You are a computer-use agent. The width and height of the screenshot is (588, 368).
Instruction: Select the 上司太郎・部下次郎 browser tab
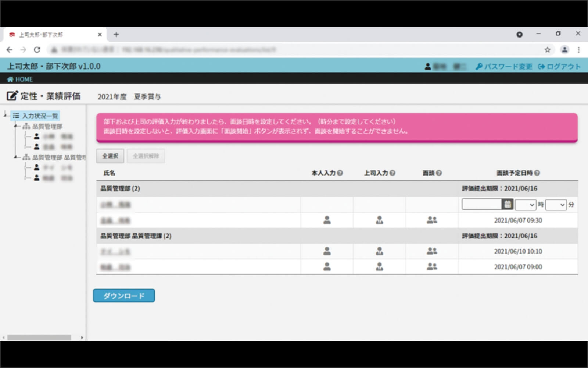point(55,35)
